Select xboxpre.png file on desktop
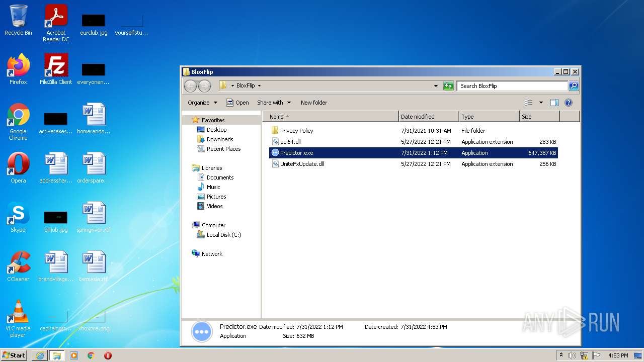644x362 pixels. (94, 322)
